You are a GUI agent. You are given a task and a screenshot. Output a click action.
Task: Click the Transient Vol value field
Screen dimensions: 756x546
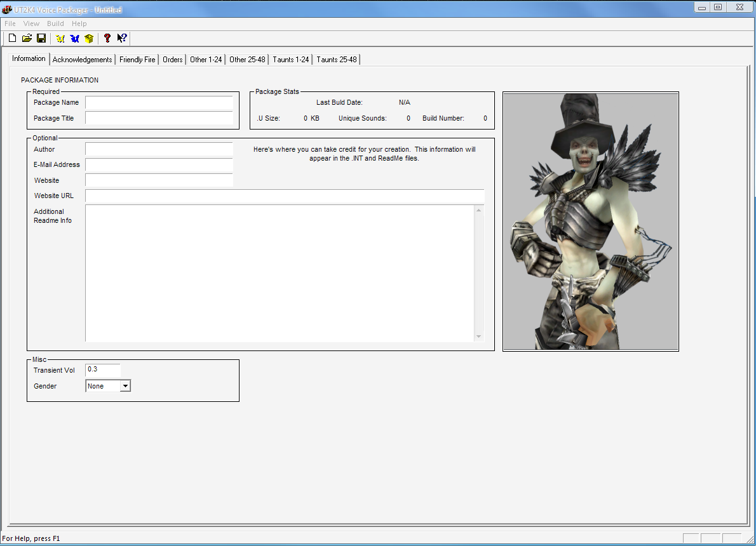click(102, 370)
